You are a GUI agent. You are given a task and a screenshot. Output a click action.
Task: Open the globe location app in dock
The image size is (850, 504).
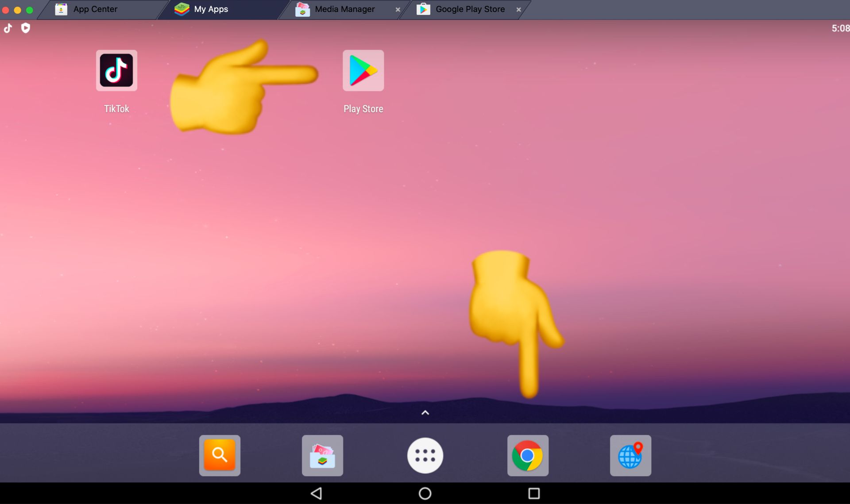[630, 455]
